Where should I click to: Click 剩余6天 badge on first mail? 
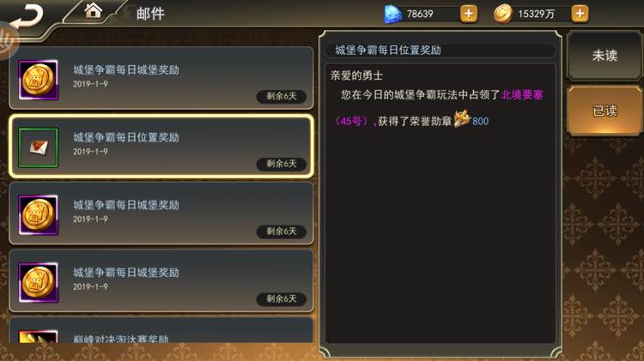pos(282,96)
